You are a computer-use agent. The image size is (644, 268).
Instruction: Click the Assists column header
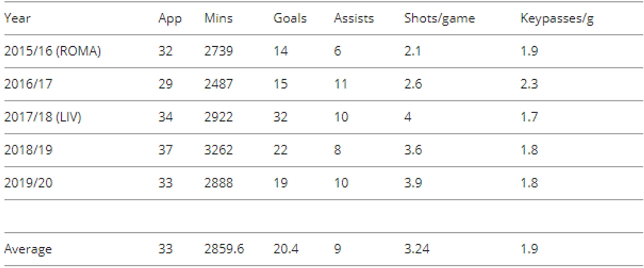(x=354, y=18)
